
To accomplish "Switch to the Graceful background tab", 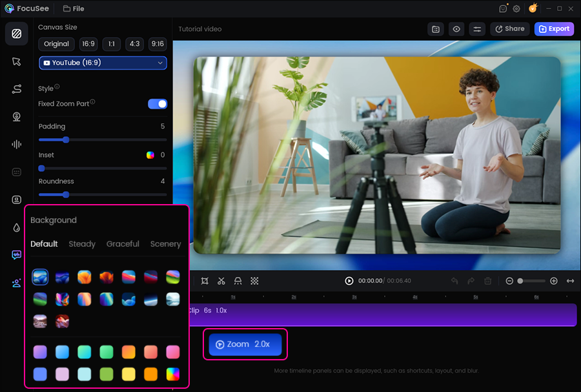I will tap(123, 244).
